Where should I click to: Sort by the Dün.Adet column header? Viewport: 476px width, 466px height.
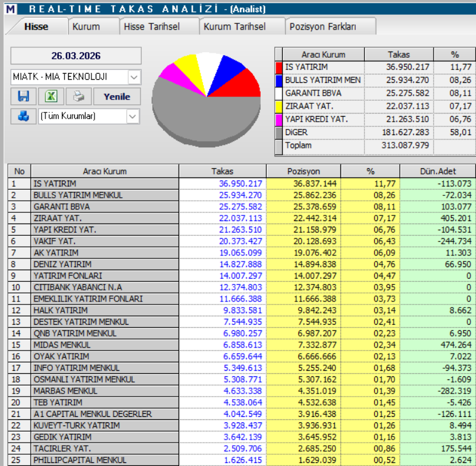[x=438, y=171]
